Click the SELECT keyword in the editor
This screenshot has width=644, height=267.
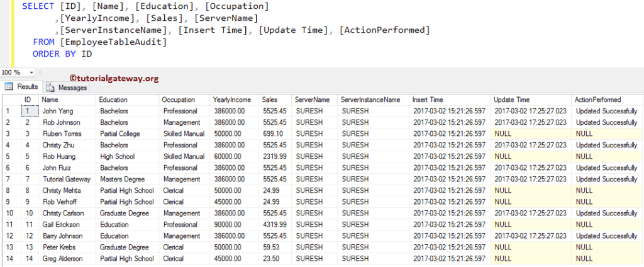pos(38,6)
